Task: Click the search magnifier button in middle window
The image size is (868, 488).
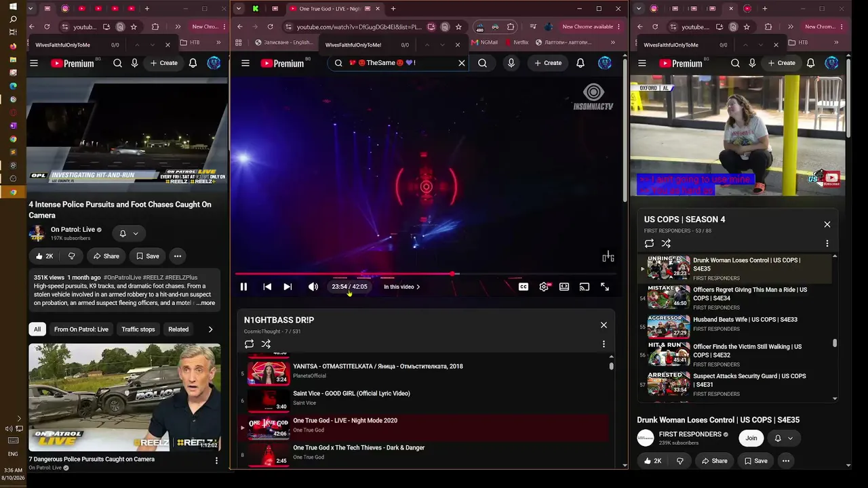Action: point(482,63)
